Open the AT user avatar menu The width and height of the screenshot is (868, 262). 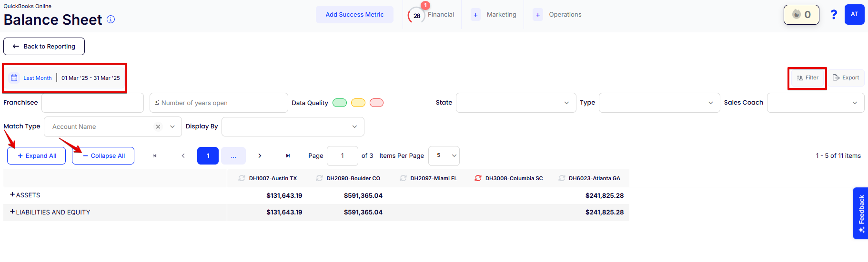coord(854,15)
